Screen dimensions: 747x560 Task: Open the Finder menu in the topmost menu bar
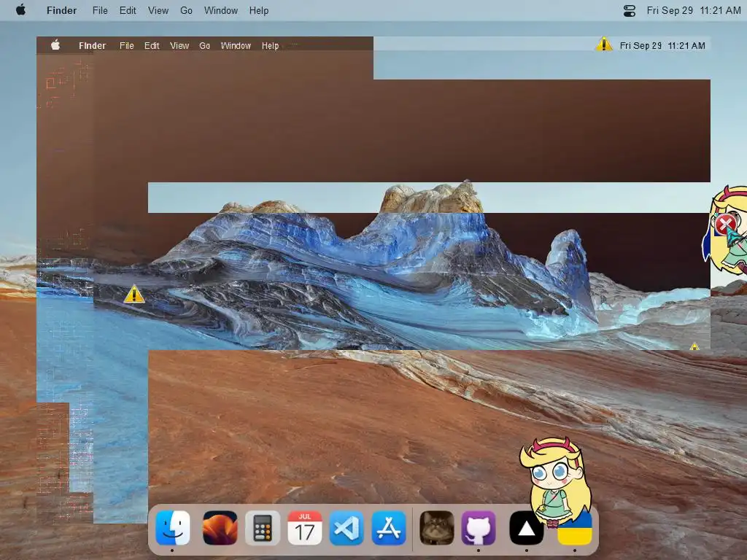point(61,10)
